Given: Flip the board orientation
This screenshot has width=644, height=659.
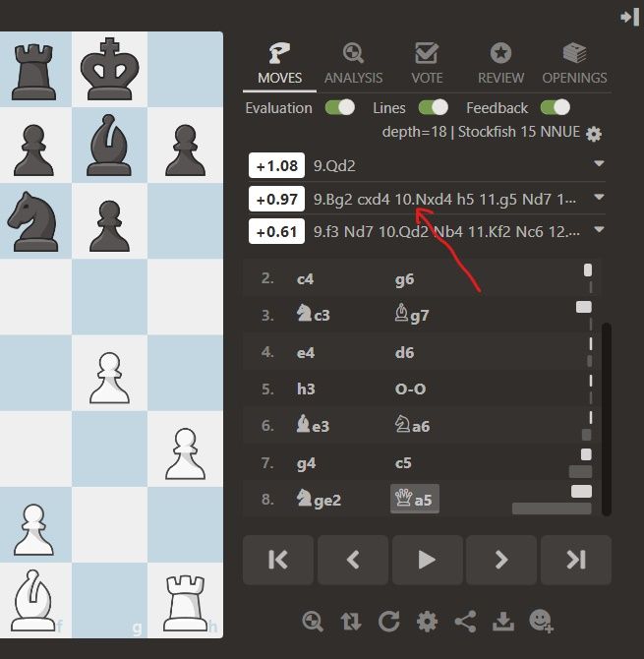Looking at the screenshot, I should [x=351, y=622].
